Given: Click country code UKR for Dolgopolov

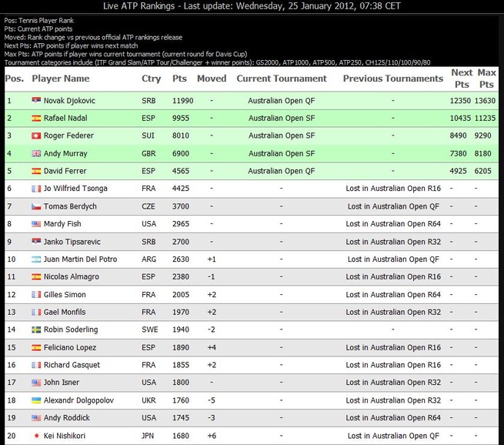Looking at the screenshot, I should pyautogui.click(x=149, y=400).
